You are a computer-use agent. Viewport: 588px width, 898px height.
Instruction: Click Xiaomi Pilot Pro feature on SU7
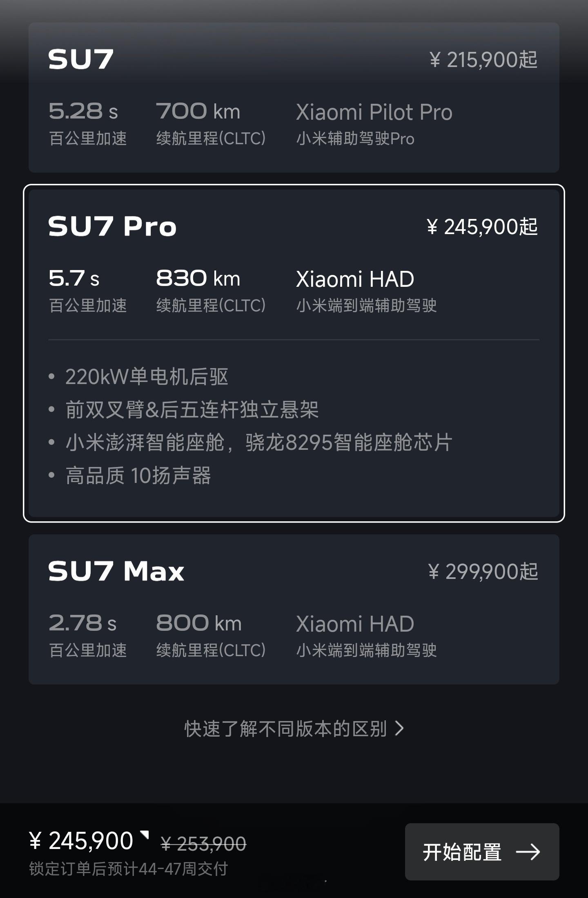(374, 112)
